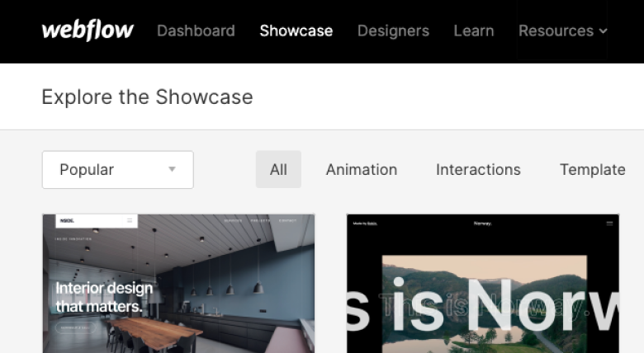Select the All filter tab
The width and height of the screenshot is (644, 353).
click(278, 170)
